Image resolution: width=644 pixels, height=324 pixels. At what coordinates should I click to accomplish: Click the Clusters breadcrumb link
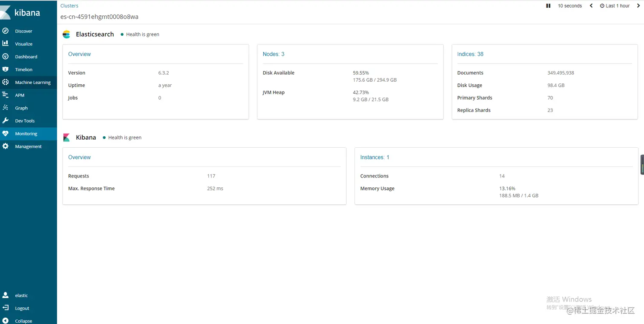coord(69,6)
